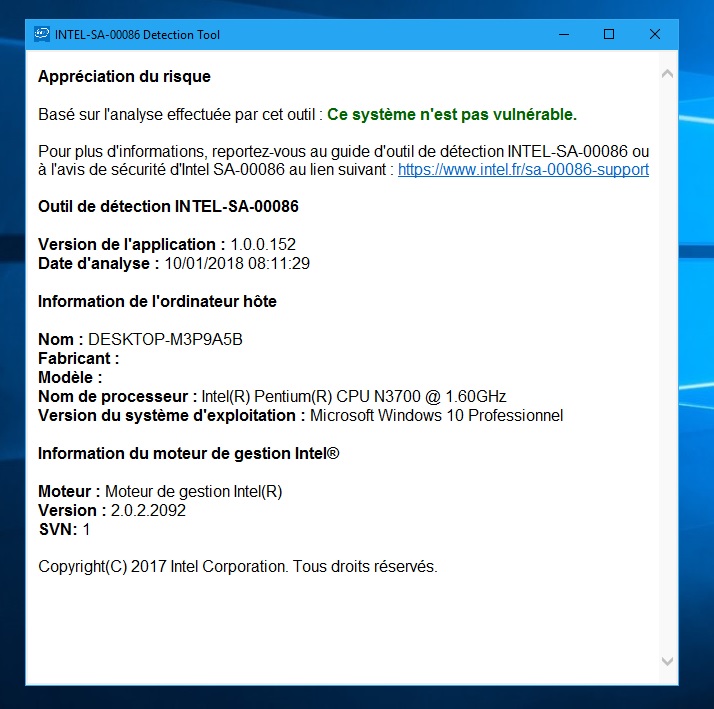The width and height of the screenshot is (714, 709).
Task: Click the scrollbar up arrow
Action: click(x=667, y=74)
